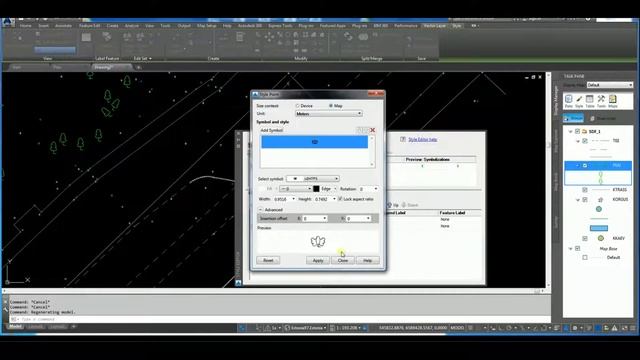Screen dimensions: 640x360
Task: Click the red X delete symbol icon
Action: [372, 130]
